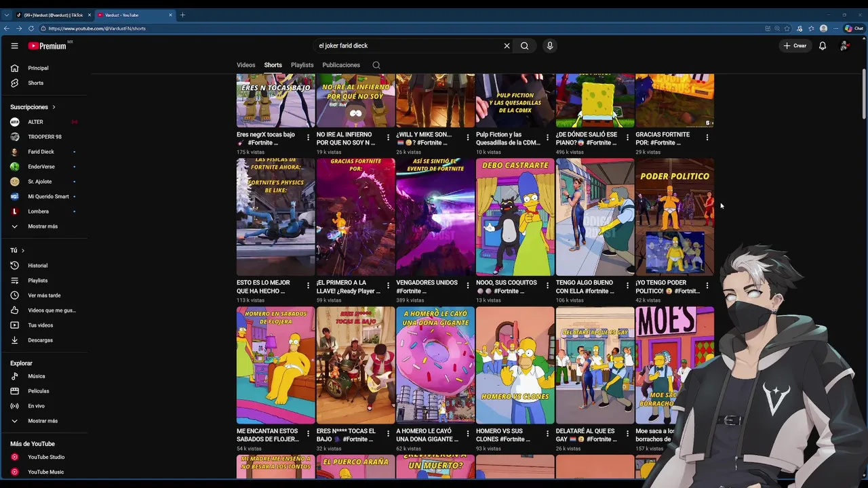Open options for 'GRACIAS FORTNITE POR' short
This screenshot has height=488, width=868.
pos(707,137)
